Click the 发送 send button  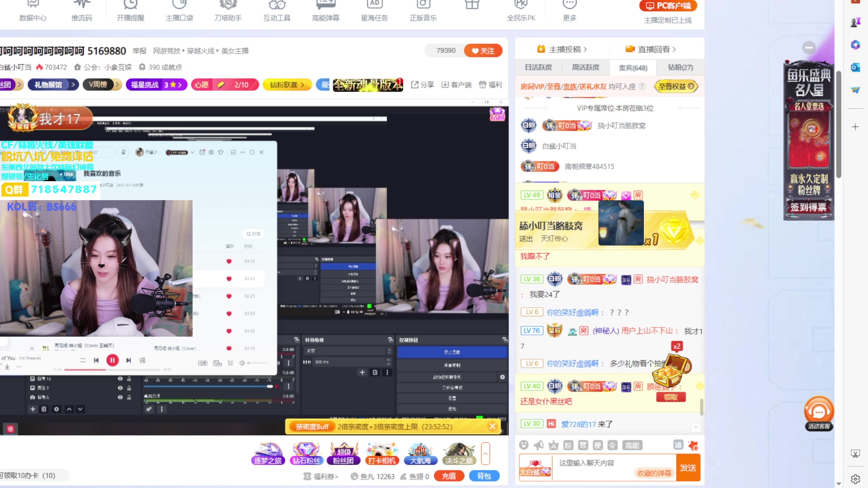pyautogui.click(x=688, y=468)
